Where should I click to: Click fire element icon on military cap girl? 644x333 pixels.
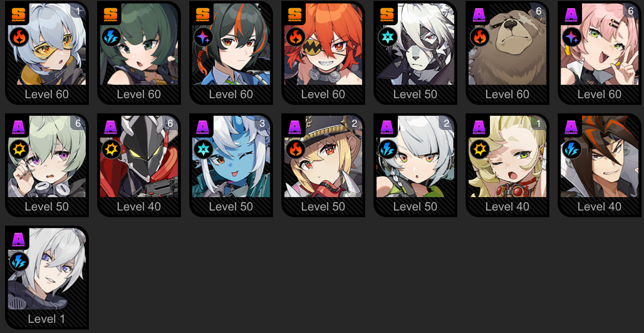tap(295, 149)
